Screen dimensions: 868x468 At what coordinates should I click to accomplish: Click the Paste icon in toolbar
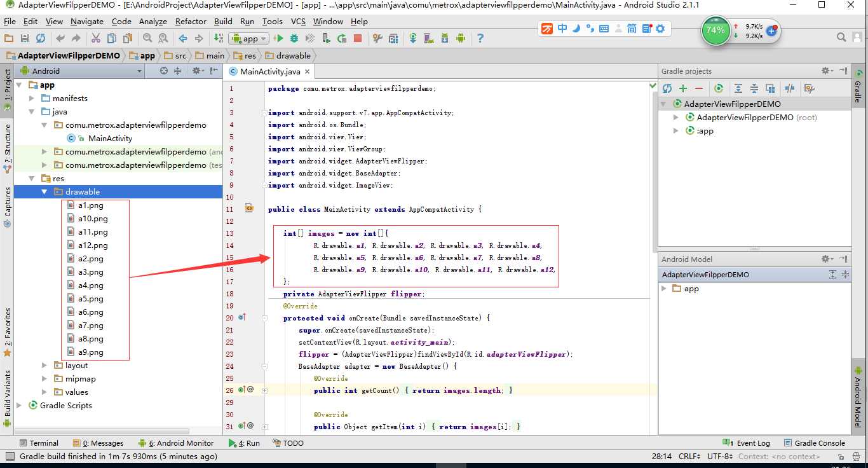pos(126,38)
